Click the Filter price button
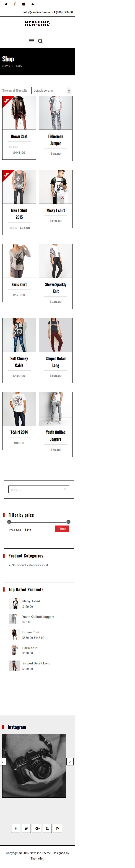The width and height of the screenshot is (135, 868). (x=62, y=529)
